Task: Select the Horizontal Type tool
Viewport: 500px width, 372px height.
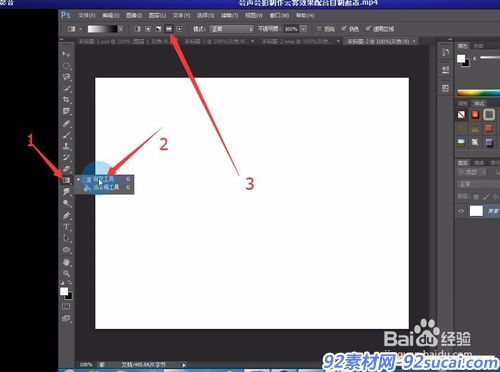Action: [x=66, y=227]
